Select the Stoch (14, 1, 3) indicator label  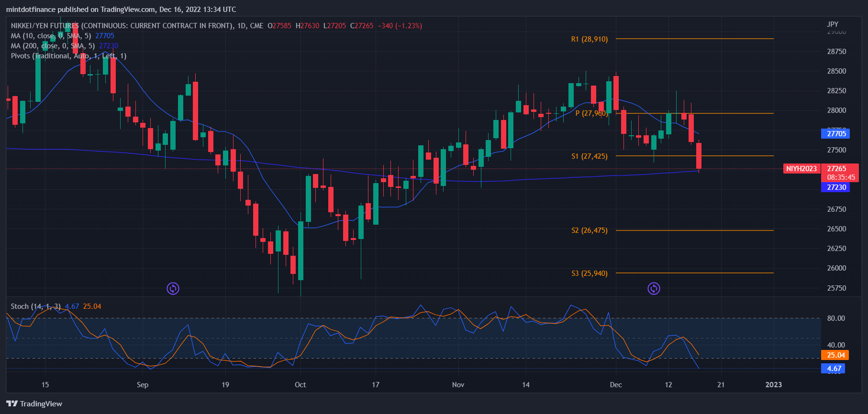tap(36, 306)
